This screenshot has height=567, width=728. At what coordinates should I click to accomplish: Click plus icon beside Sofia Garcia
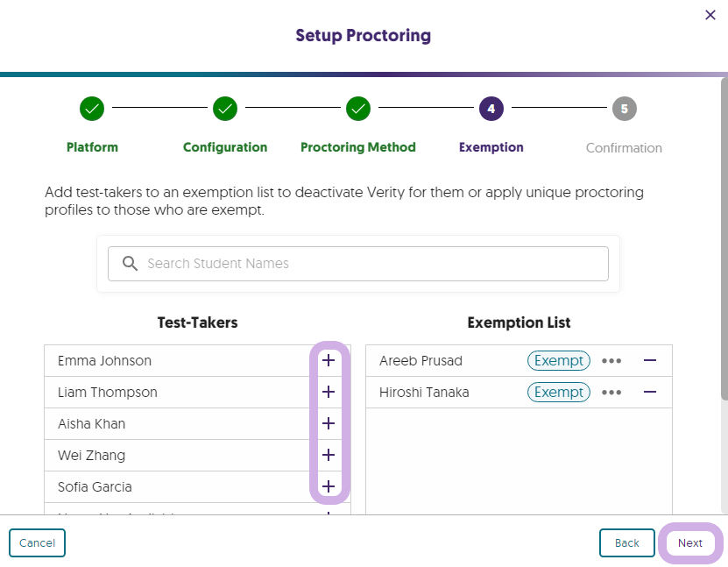coord(329,486)
